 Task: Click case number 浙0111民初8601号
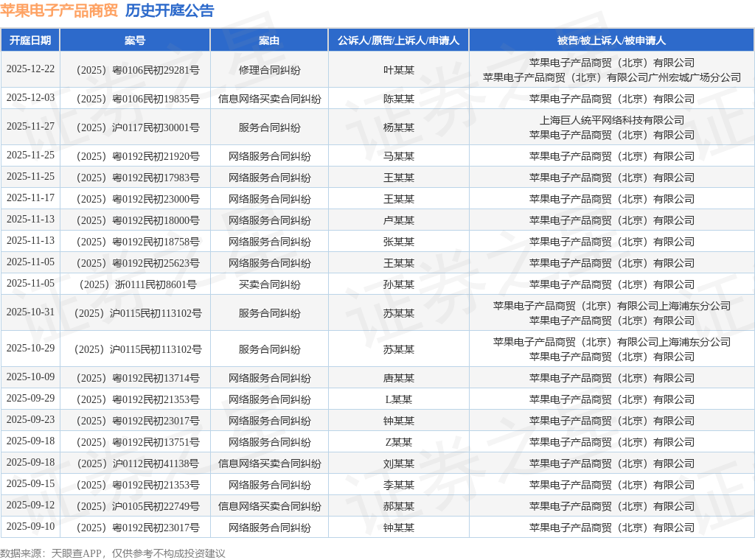(138, 285)
